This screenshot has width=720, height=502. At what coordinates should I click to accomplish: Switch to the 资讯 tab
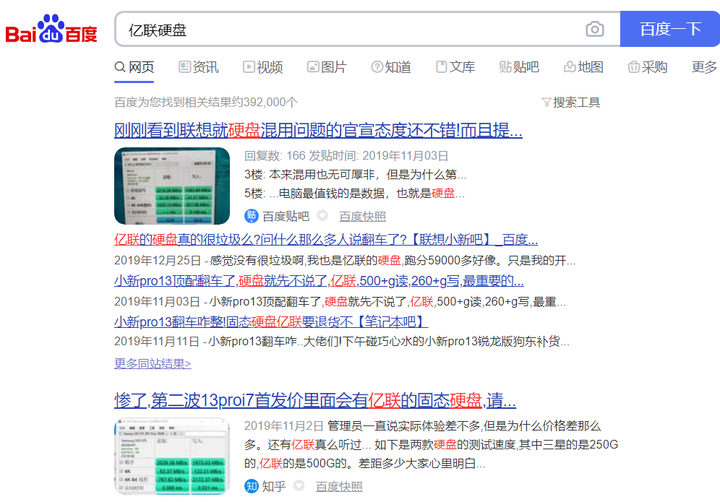click(198, 67)
